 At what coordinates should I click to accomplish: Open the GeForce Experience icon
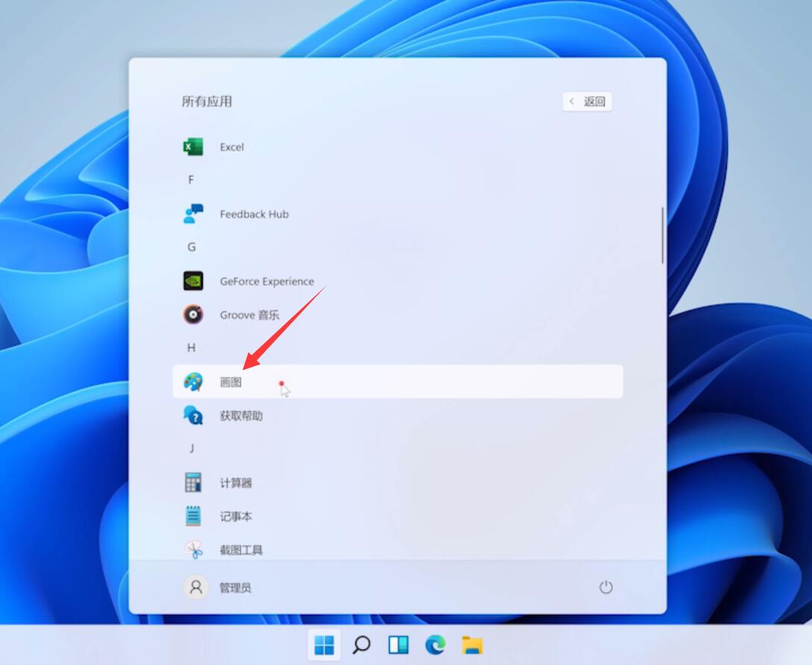coord(193,281)
